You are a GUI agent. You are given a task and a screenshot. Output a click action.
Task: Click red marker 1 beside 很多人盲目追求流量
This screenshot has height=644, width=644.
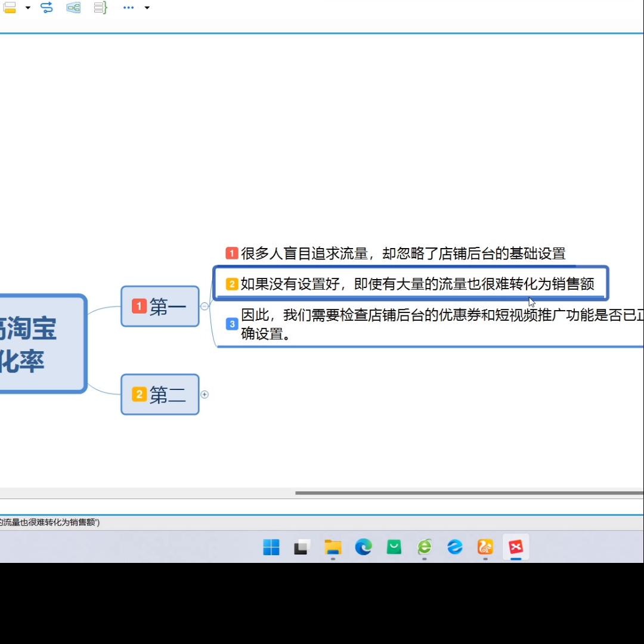[232, 253]
